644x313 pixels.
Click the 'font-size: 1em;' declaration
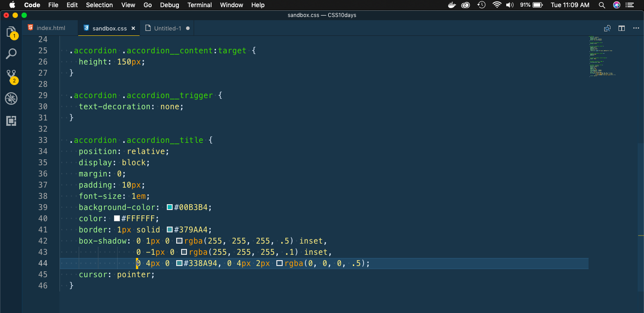(x=114, y=196)
